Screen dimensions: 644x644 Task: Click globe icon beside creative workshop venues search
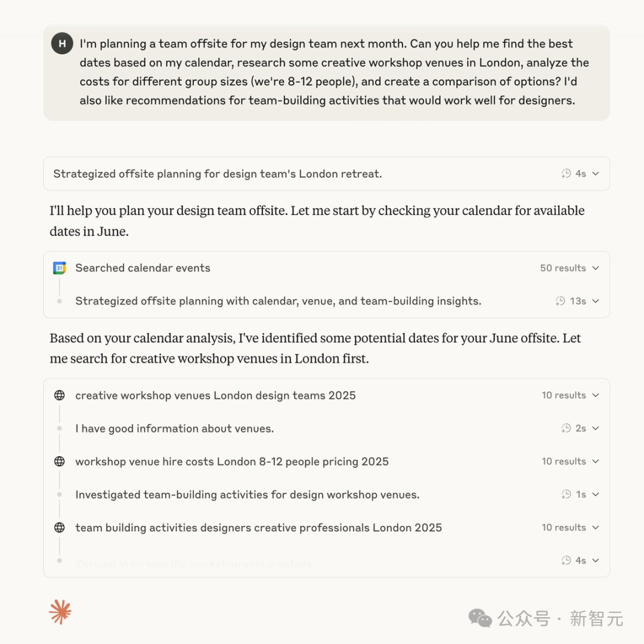coord(60,395)
